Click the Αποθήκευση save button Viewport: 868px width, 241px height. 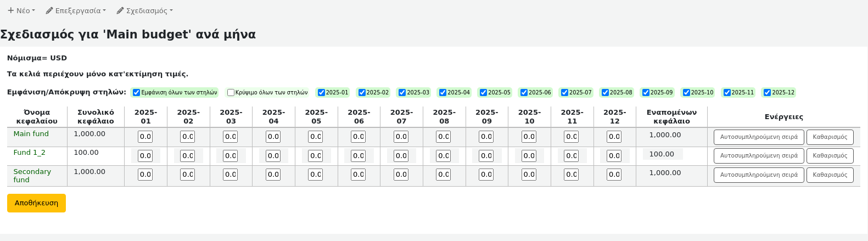pos(36,203)
